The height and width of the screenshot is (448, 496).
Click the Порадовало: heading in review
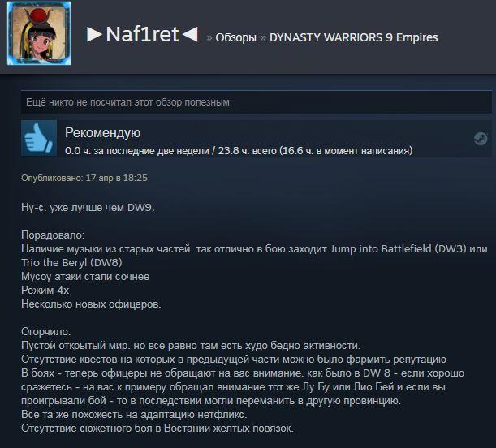(x=53, y=235)
